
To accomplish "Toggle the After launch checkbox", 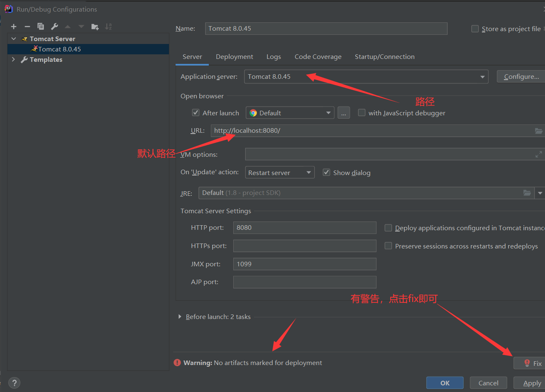I will tap(196, 113).
